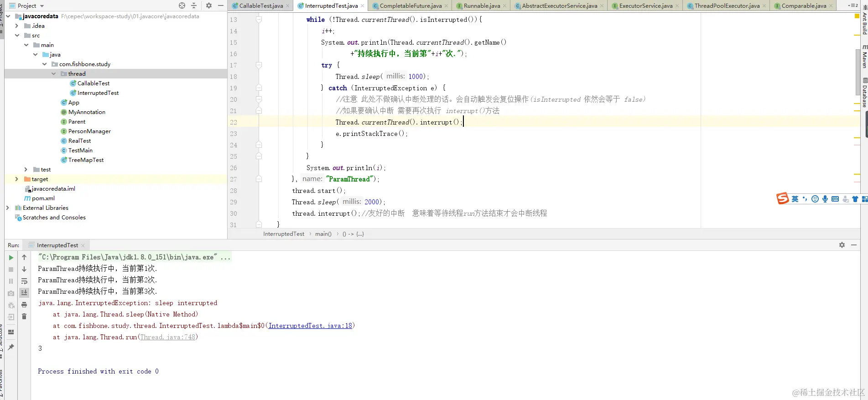Screen dimensions: 868x400
Task: Follow the Thread.java:748 stack trace link
Action: pyautogui.click(x=168, y=337)
